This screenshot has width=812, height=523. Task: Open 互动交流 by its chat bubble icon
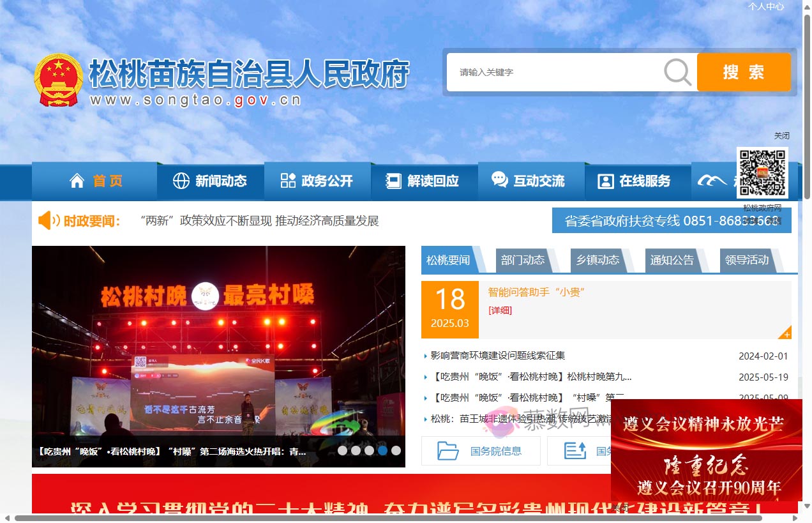[x=500, y=180]
